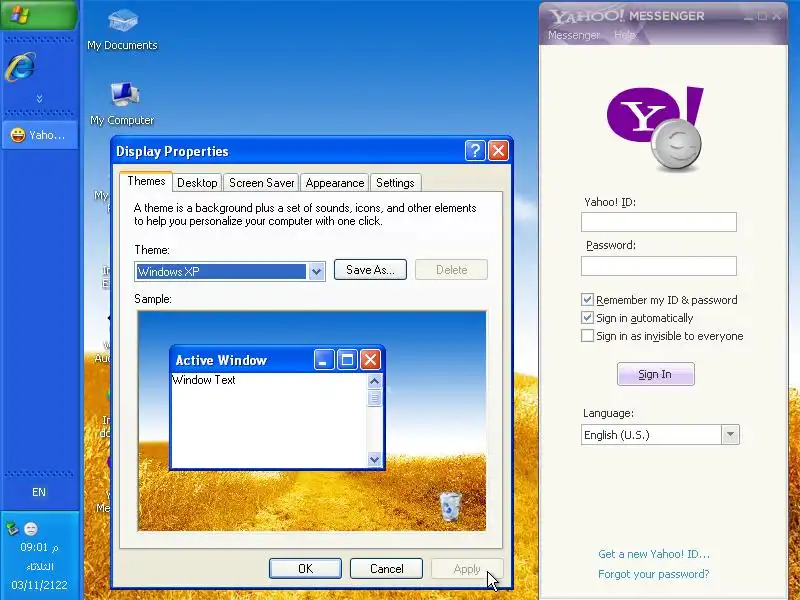Switch to the Desktop tab
Screen dimensions: 800x600
[x=197, y=183]
